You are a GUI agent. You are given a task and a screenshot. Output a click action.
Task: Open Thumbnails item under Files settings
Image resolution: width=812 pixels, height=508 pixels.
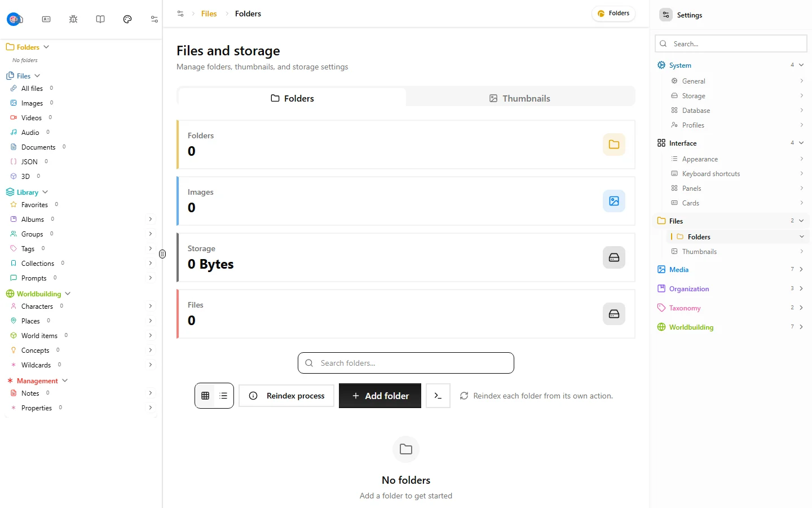point(737,252)
